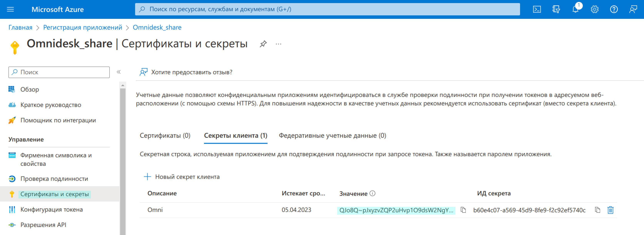644x235 pixels.
Task: Open notifications bell with badge
Action: point(576,9)
